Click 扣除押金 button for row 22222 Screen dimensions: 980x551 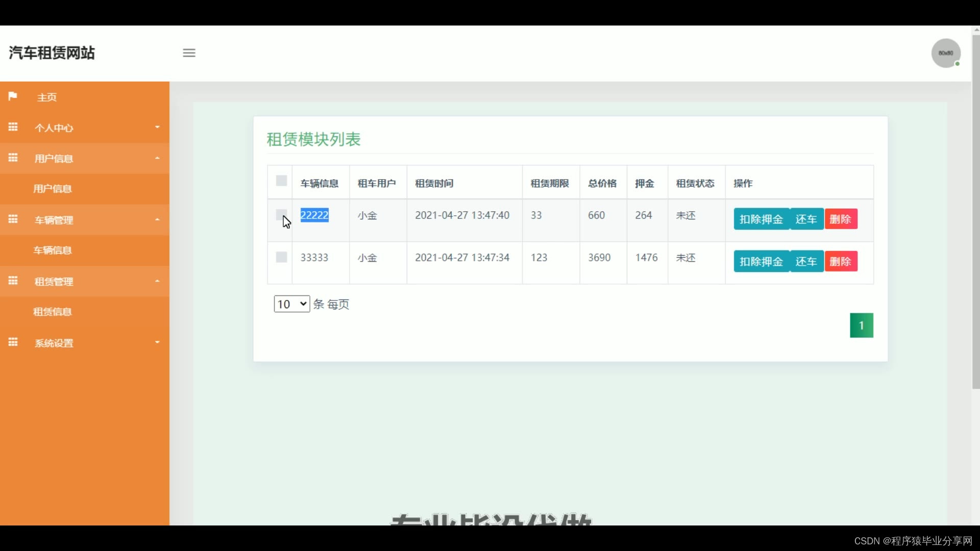click(x=761, y=219)
